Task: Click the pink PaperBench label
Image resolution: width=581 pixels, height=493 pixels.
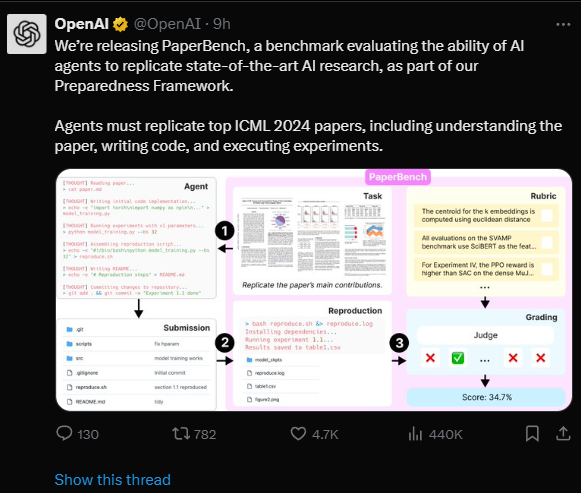Action: click(x=398, y=177)
